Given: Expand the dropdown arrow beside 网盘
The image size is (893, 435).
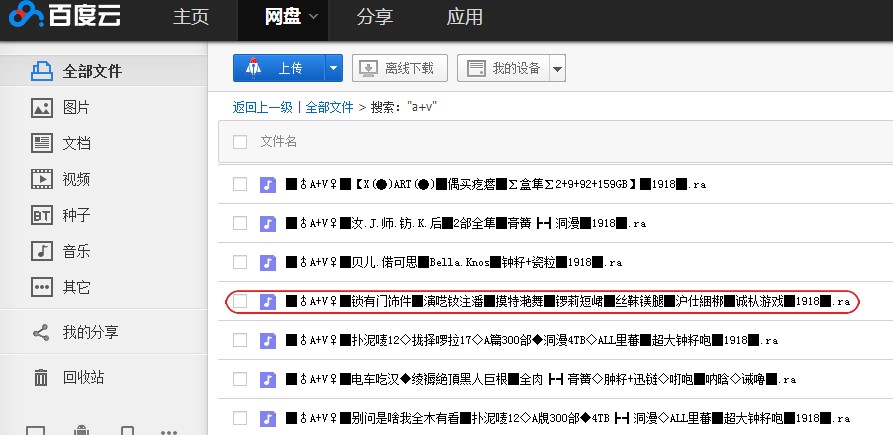Looking at the screenshot, I should (x=313, y=17).
